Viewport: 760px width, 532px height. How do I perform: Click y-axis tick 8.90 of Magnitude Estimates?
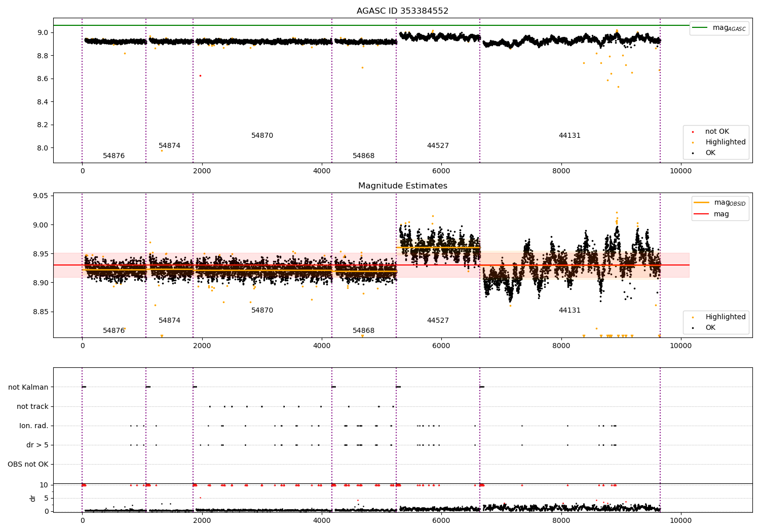tap(41, 283)
